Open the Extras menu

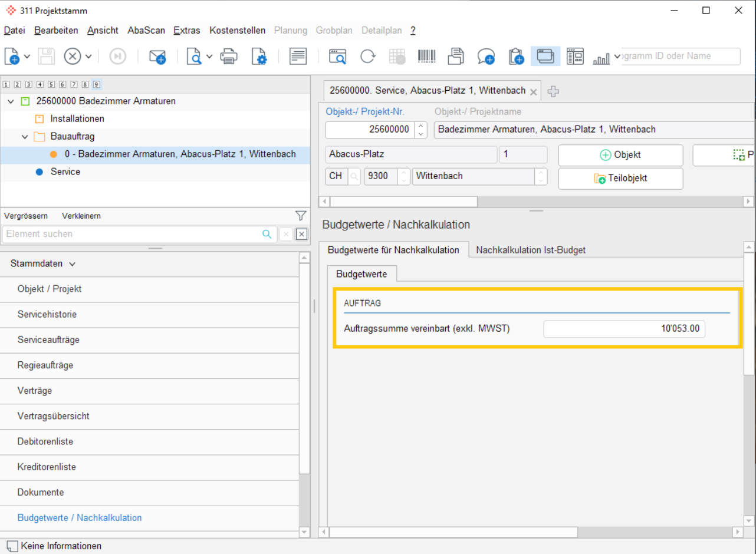(x=187, y=30)
